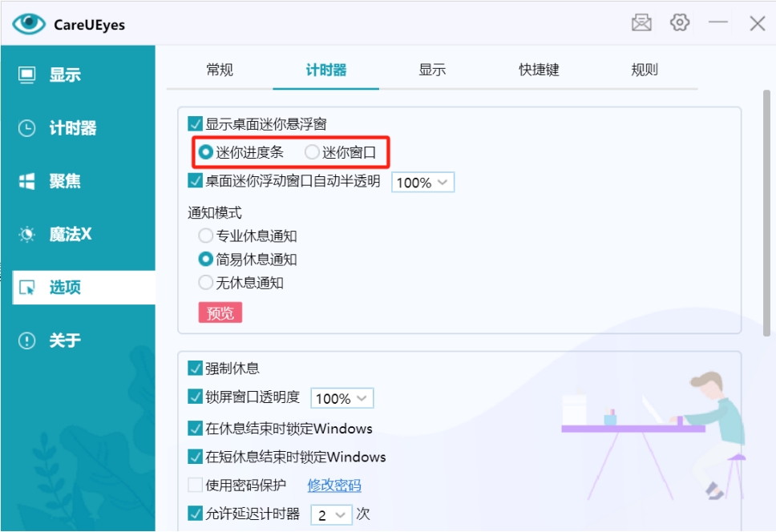Open the 锁屏窗口透明度 percentage dropdown
This screenshot has width=776, height=532.
coord(342,398)
